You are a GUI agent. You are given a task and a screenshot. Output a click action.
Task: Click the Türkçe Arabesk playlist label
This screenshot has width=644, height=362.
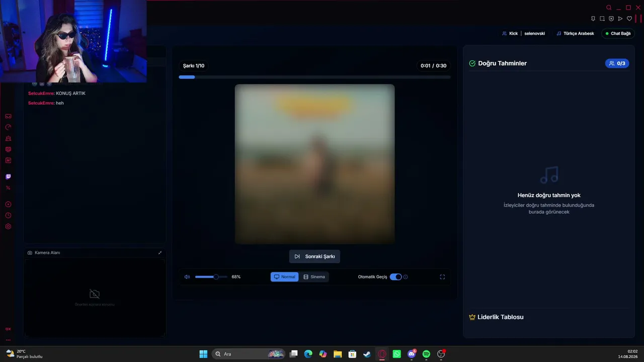point(575,33)
